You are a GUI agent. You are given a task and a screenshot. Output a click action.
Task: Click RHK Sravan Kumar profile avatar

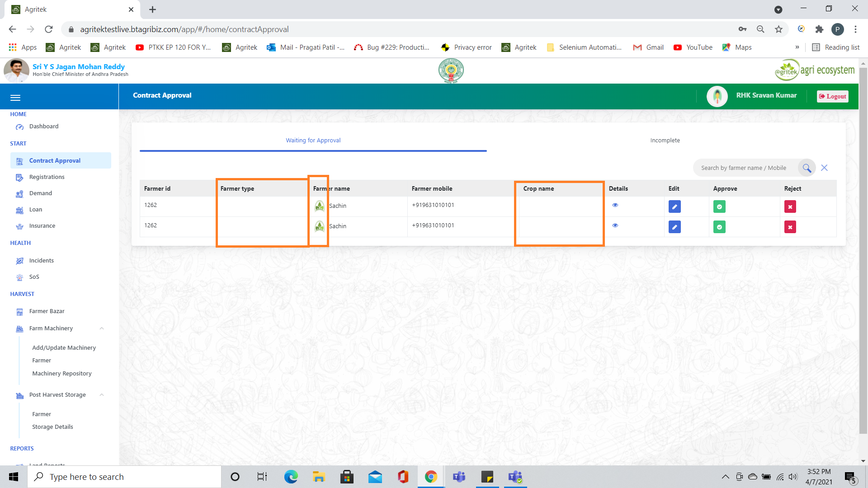click(717, 96)
